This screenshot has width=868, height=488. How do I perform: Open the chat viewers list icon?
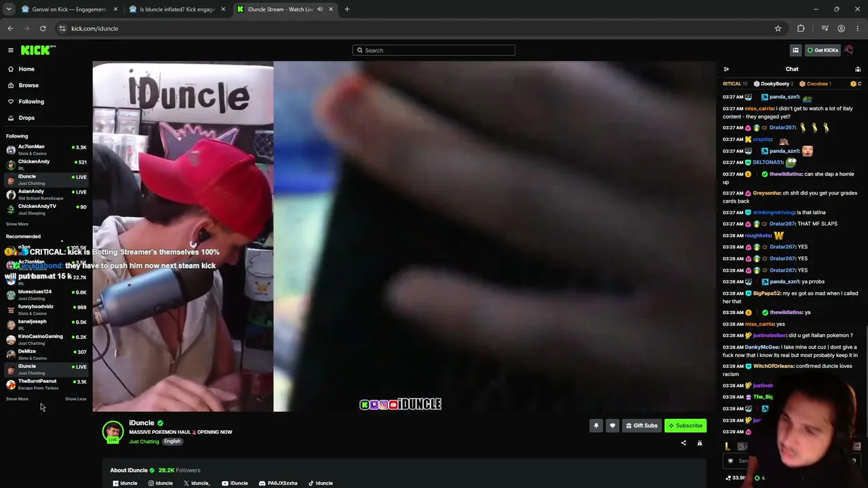858,69
